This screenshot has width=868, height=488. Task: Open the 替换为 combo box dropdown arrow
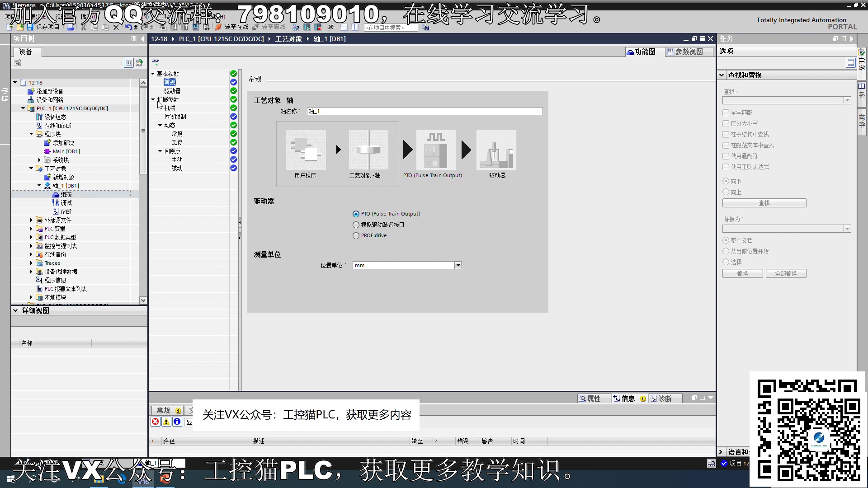pos(847,229)
